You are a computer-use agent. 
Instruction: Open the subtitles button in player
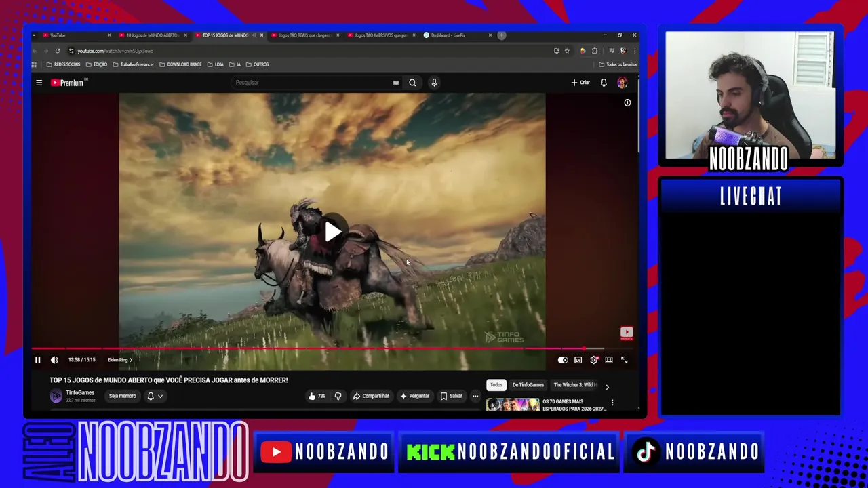point(578,360)
